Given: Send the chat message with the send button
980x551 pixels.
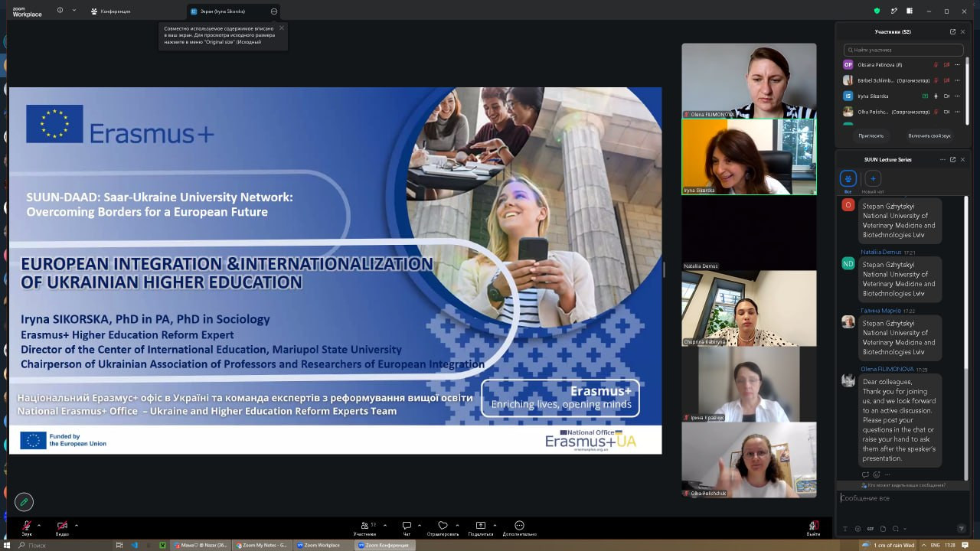Looking at the screenshot, I should (962, 529).
